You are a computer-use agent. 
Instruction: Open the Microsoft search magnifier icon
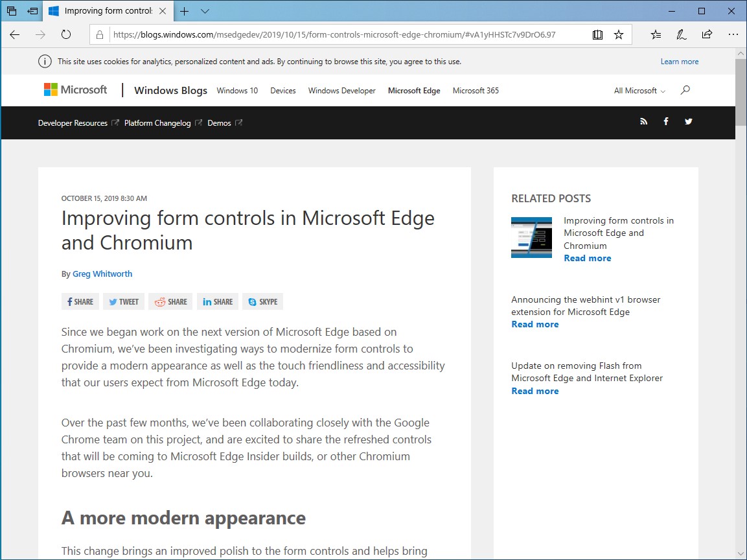pyautogui.click(x=685, y=90)
